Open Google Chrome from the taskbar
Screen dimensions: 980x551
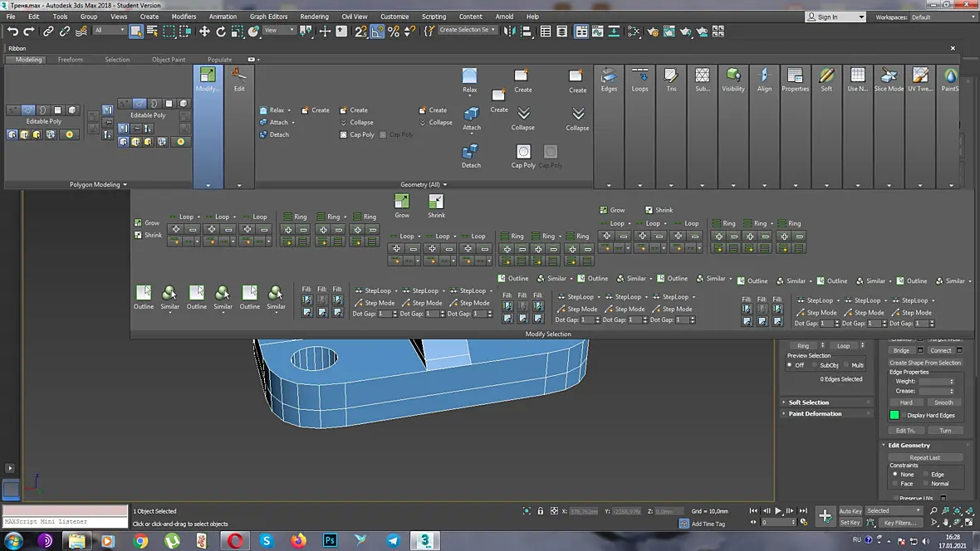tap(140, 540)
